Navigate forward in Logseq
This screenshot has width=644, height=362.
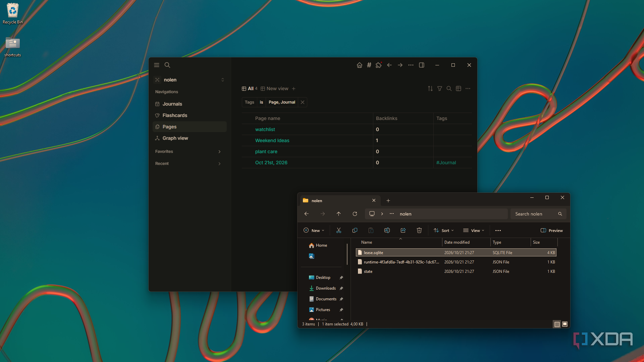point(400,65)
